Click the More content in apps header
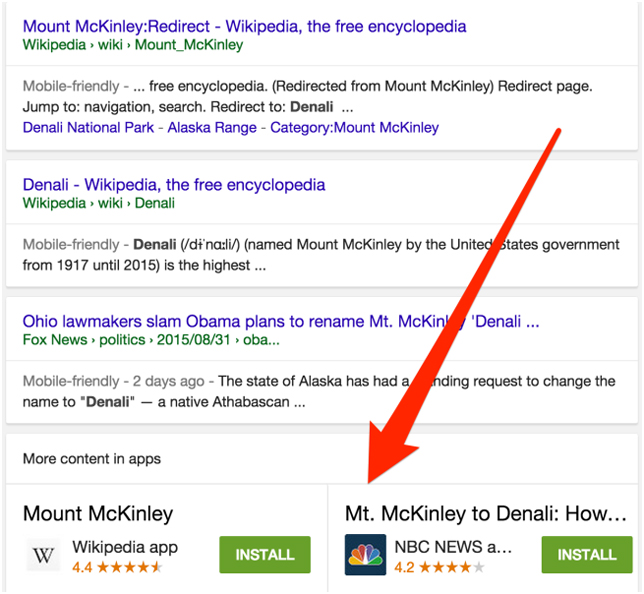 (x=92, y=459)
